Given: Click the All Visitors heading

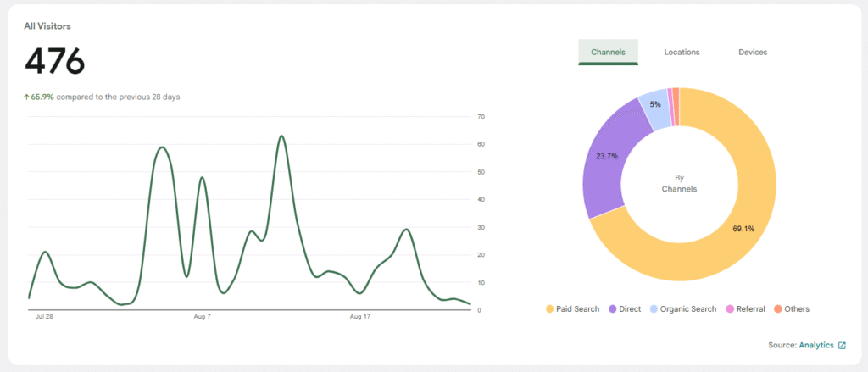Looking at the screenshot, I should [47, 26].
